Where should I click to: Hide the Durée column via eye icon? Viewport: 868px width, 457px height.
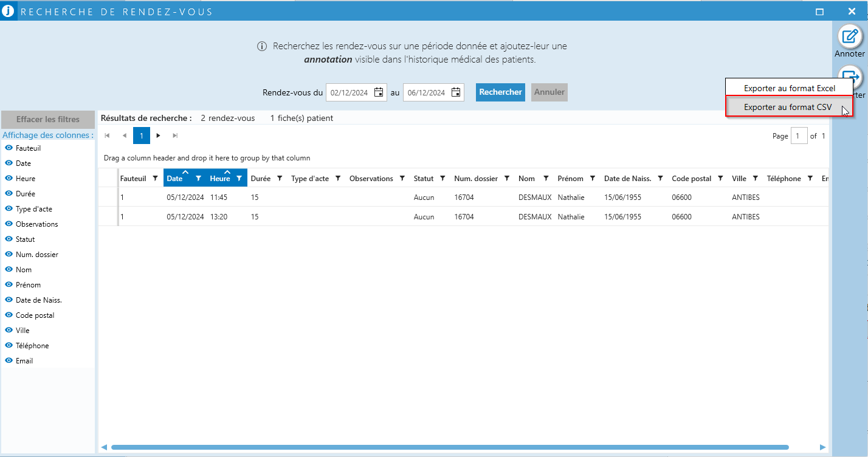click(9, 193)
